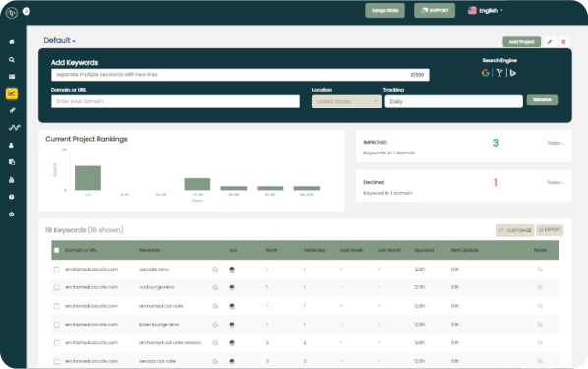Open the English language dropdown
The image size is (588, 369).
pyautogui.click(x=486, y=11)
